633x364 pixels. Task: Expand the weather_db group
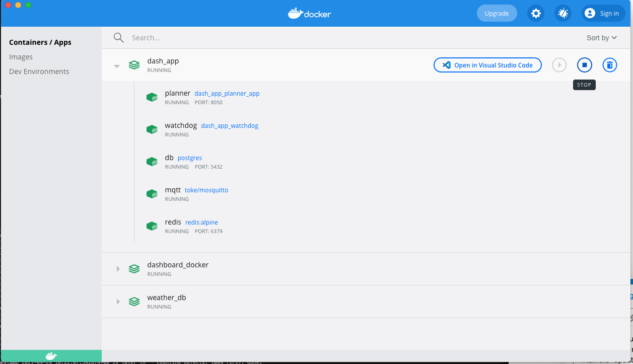pyautogui.click(x=118, y=302)
